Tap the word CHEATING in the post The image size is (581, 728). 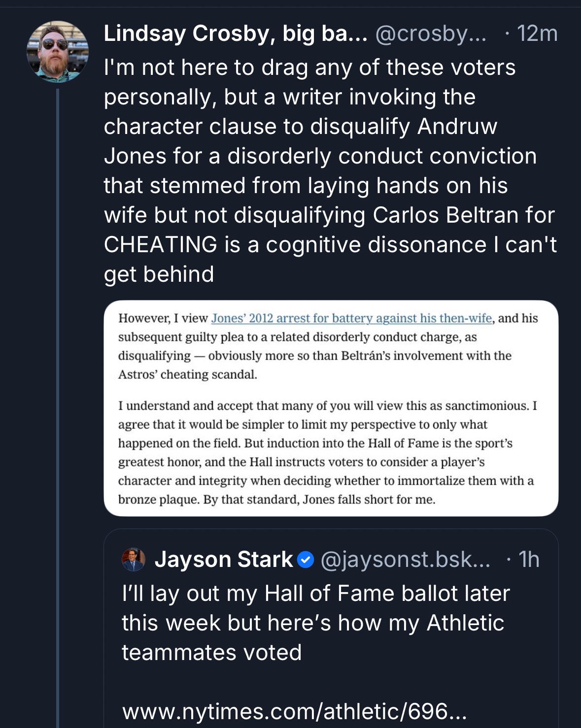[x=161, y=245]
